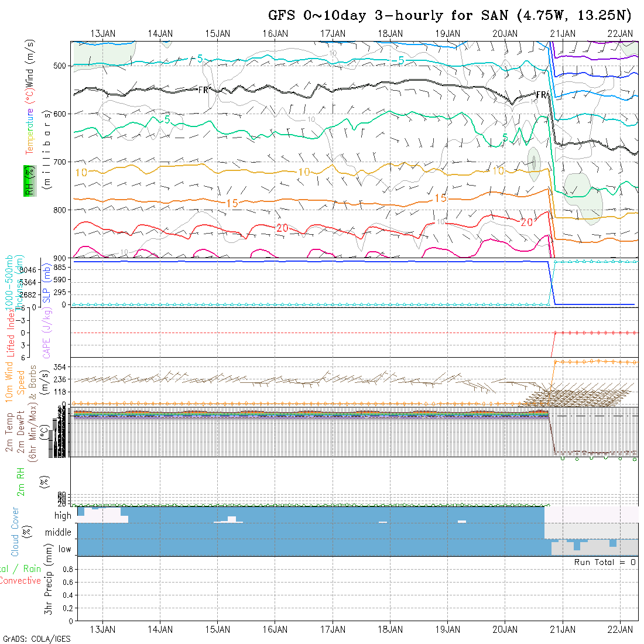The width and height of the screenshot is (644, 644).
Task: Open the GrADS: COLA/IGES credit text
Action: (36, 639)
